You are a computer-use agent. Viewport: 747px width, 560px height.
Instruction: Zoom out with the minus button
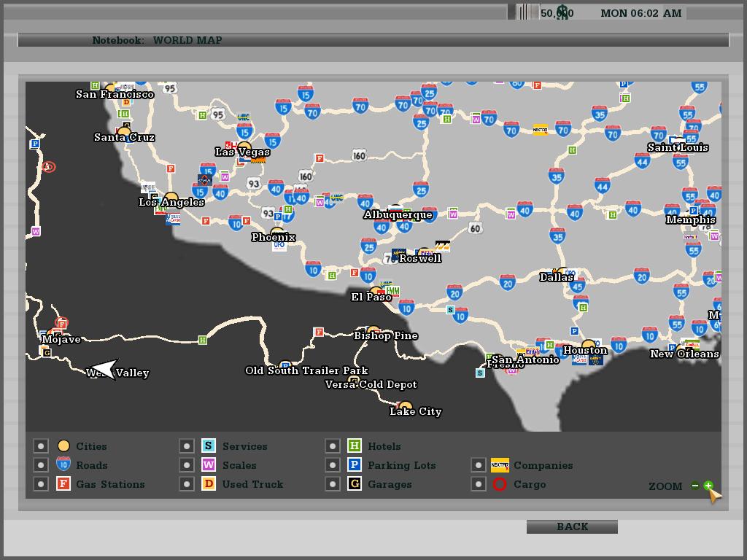(695, 486)
